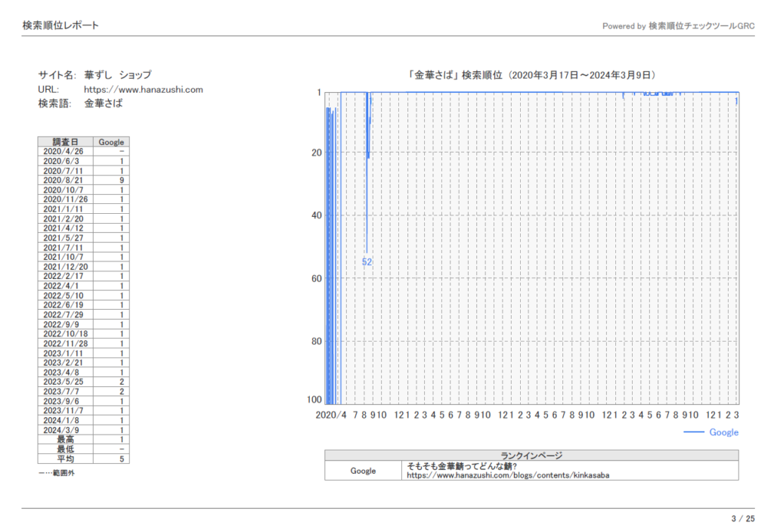Select the 2020/10/7 date cell
This screenshot has height=532, width=774.
[x=65, y=190]
